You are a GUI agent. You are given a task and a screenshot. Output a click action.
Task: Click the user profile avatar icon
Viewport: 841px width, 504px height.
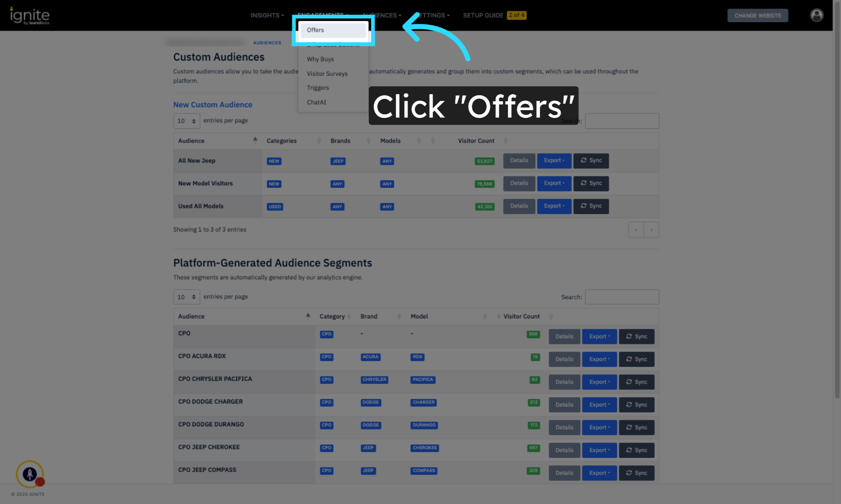816,15
